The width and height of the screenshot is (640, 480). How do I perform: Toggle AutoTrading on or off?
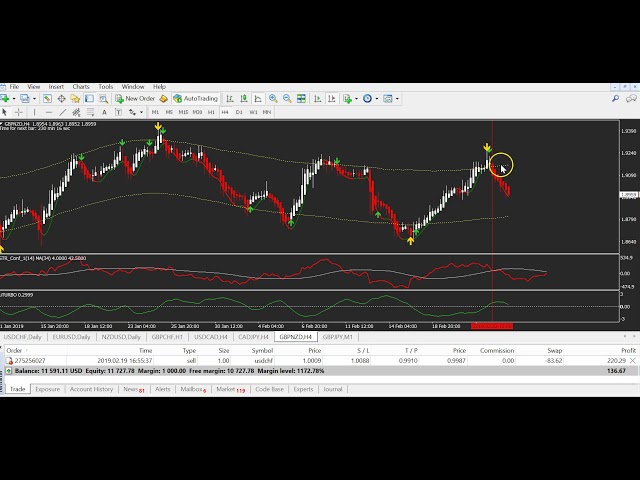[x=194, y=99]
